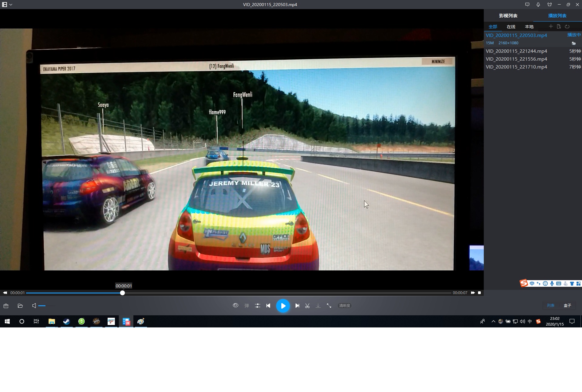Toggle the 弹 danmaku button
Viewport: 582px width, 392px height.
pyautogui.click(x=247, y=306)
